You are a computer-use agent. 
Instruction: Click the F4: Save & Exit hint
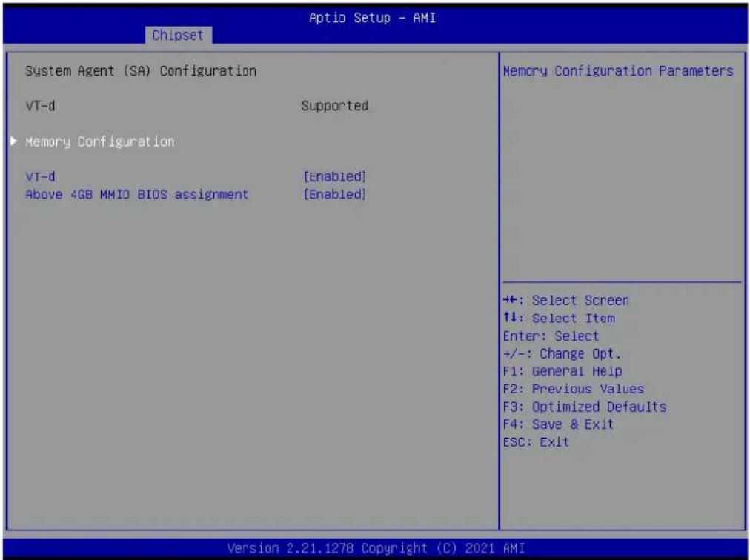(x=558, y=424)
